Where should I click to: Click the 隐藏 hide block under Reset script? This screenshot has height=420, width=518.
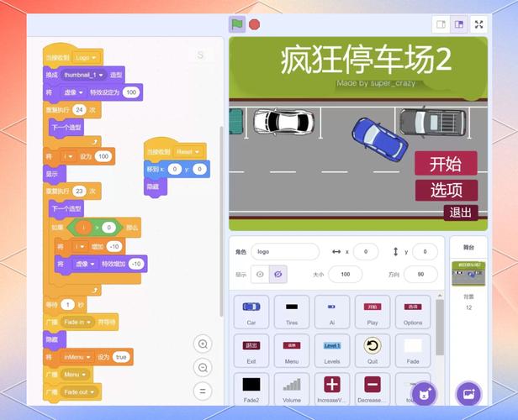tap(156, 187)
